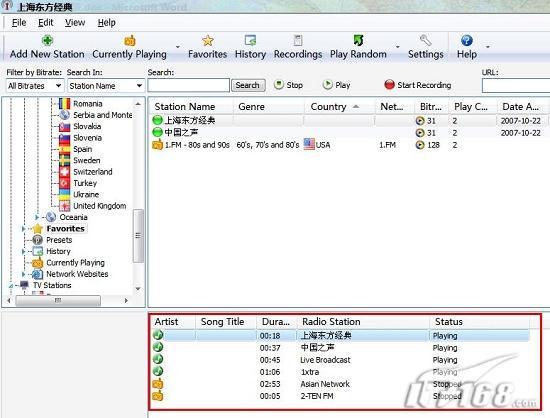
Task: Click the station tree vertical scrollbar thumb
Action: 139,236
